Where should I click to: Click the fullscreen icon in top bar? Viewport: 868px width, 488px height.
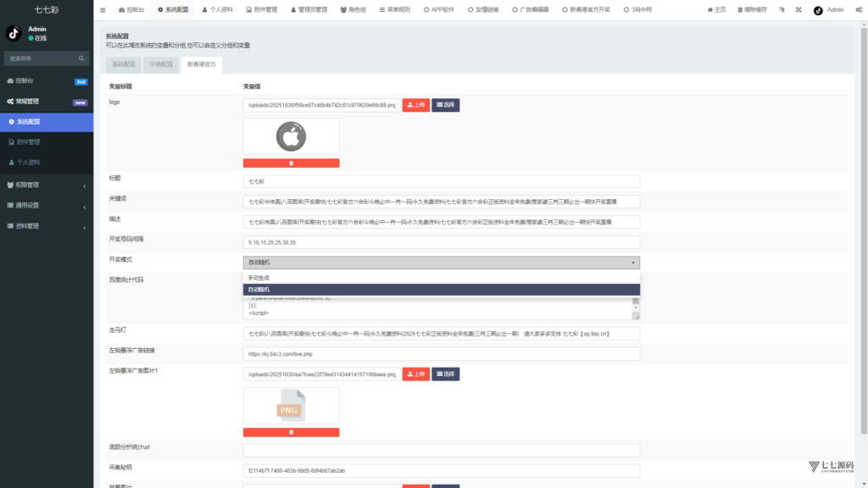click(x=798, y=10)
